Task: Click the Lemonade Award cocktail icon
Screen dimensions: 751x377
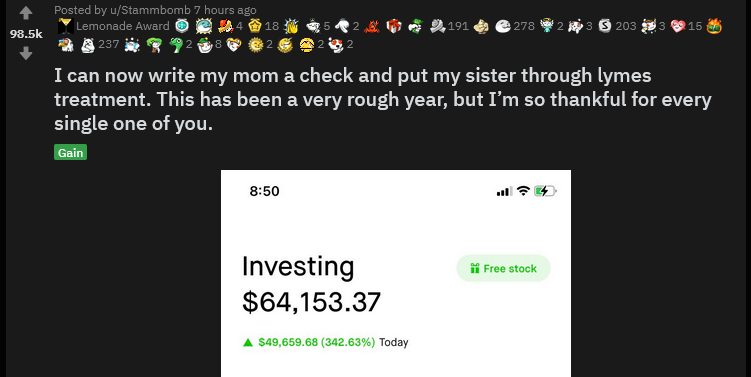Action: pos(66,26)
